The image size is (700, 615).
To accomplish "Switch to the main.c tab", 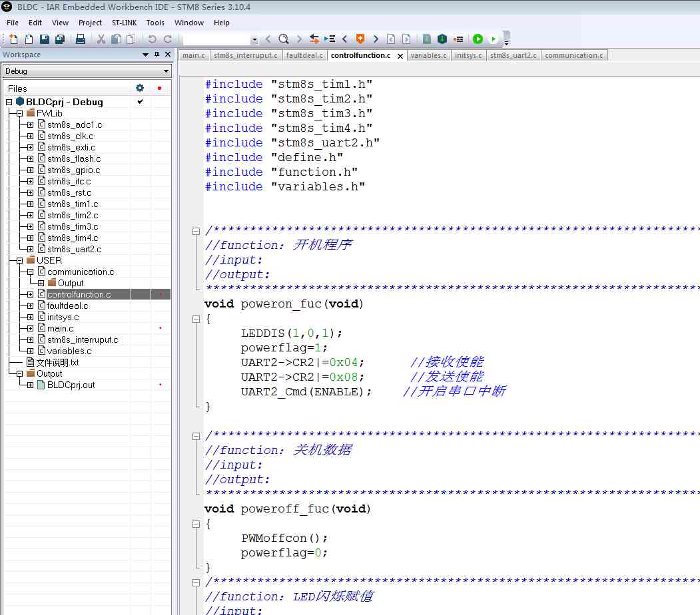I will [193, 55].
